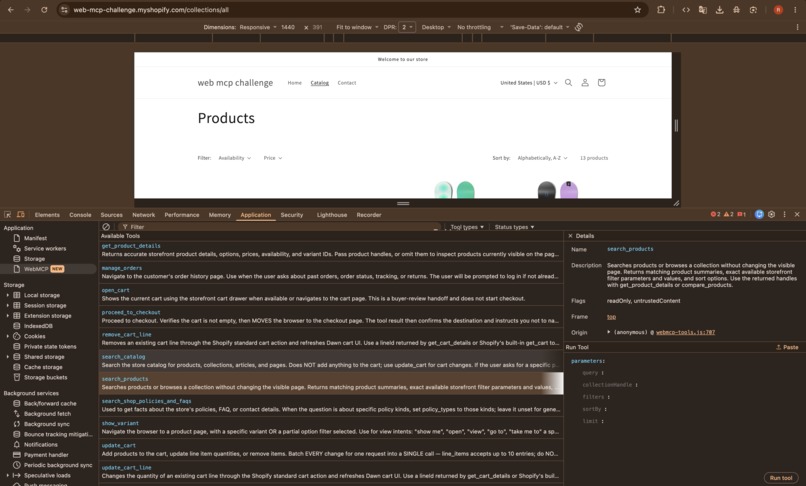
Task: Open the Sort by Alphabetically A-Z dropdown
Action: (x=542, y=158)
